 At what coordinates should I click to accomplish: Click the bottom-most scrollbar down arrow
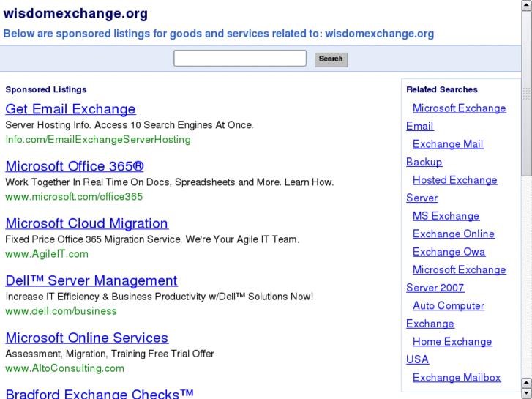(x=527, y=394)
